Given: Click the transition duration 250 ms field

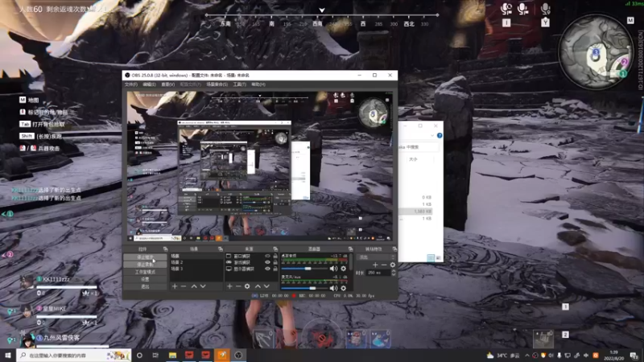Looking at the screenshot, I should (378, 273).
